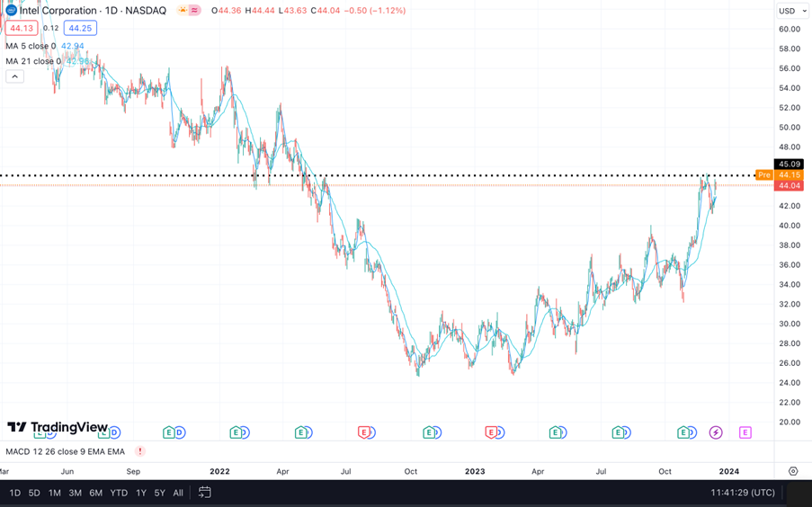Select the MA 5 close indicator legend
This screenshot has width=812, height=507.
point(31,46)
